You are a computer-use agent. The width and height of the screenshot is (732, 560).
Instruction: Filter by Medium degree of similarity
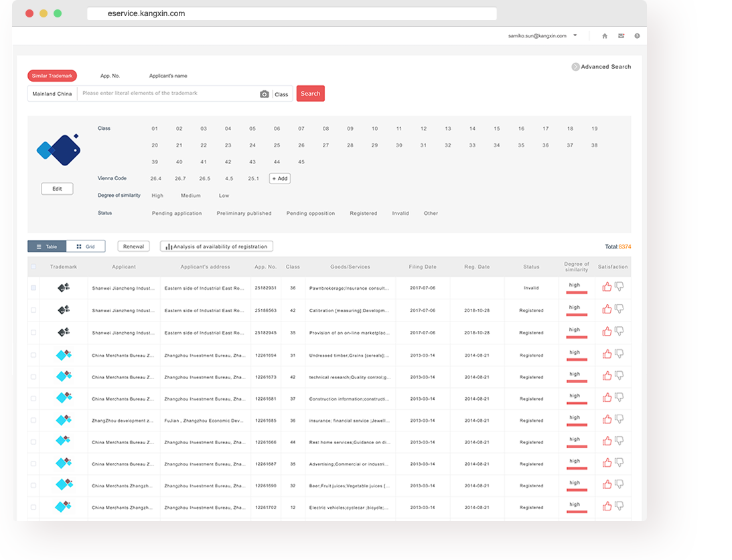(190, 196)
